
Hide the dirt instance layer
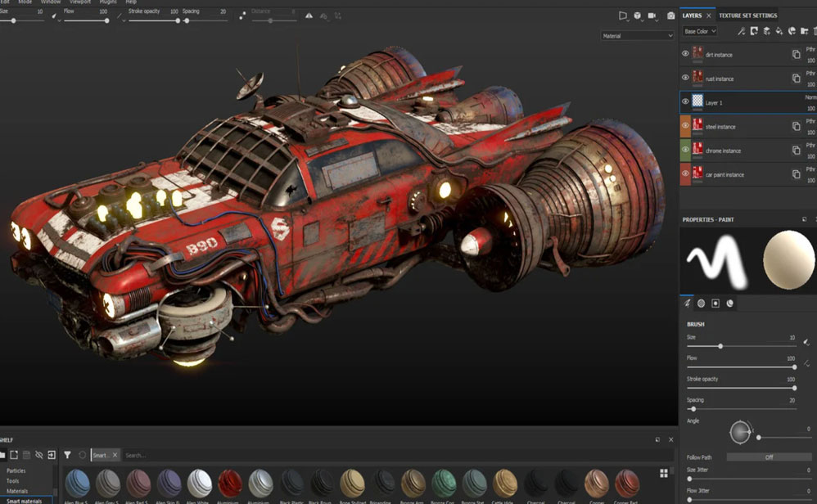click(x=685, y=55)
